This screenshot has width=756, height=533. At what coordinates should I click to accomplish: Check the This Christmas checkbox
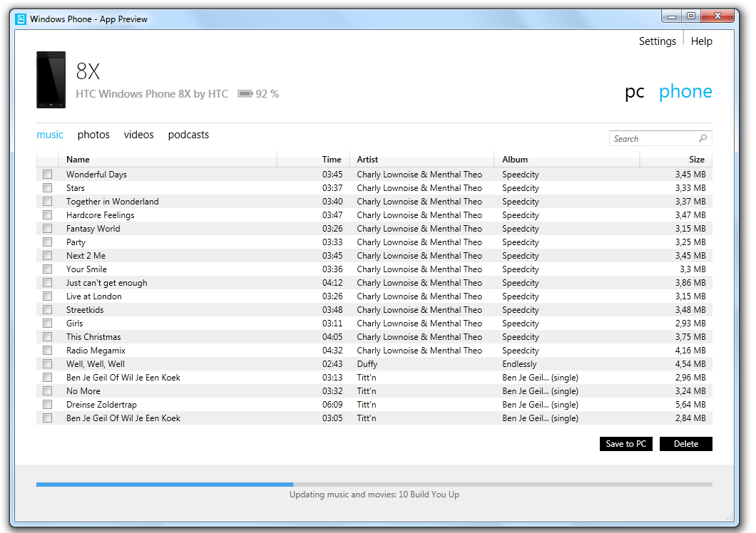point(47,336)
